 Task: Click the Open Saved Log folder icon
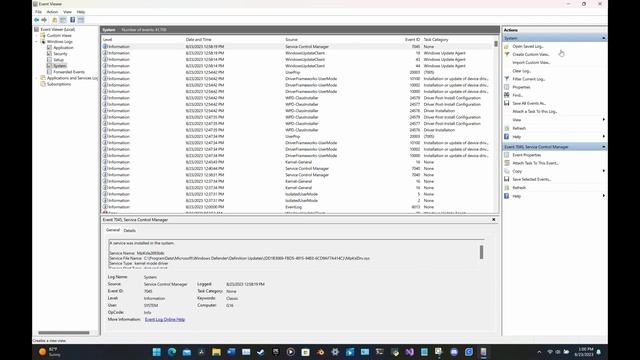click(507, 47)
